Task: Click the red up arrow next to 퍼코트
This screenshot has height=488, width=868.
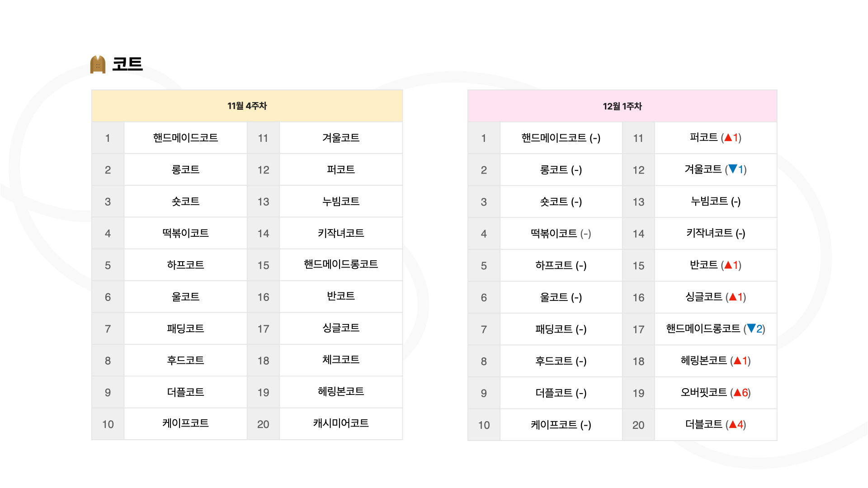Action: (x=728, y=137)
